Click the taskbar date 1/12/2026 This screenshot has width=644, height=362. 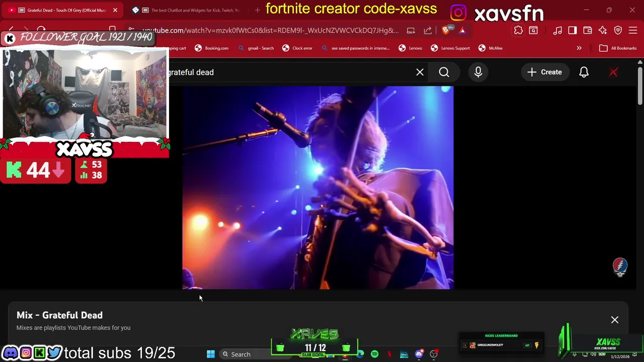pyautogui.click(x=620, y=356)
